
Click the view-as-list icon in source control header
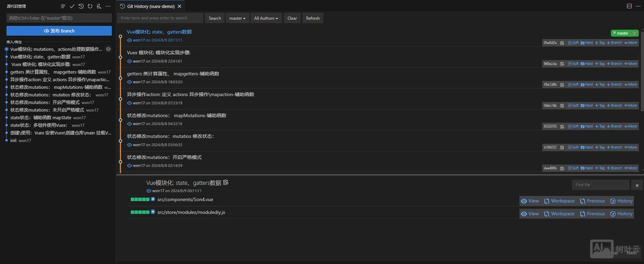pos(63,6)
